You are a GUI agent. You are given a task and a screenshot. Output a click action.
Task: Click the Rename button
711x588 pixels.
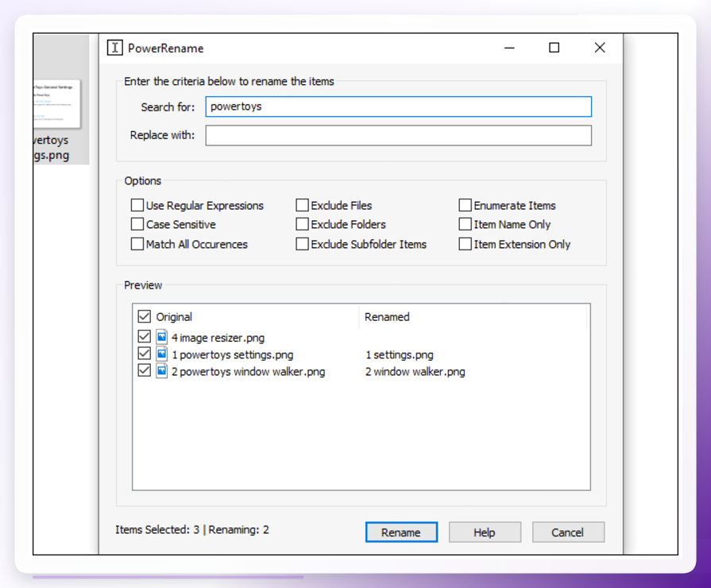tap(401, 532)
